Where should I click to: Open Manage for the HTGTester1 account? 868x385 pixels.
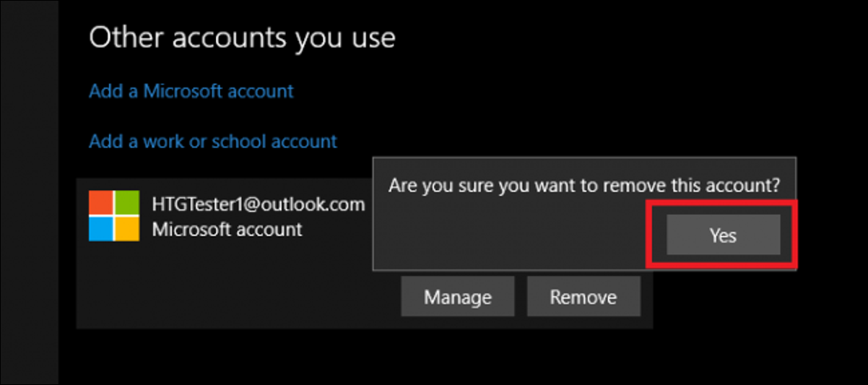click(x=457, y=297)
